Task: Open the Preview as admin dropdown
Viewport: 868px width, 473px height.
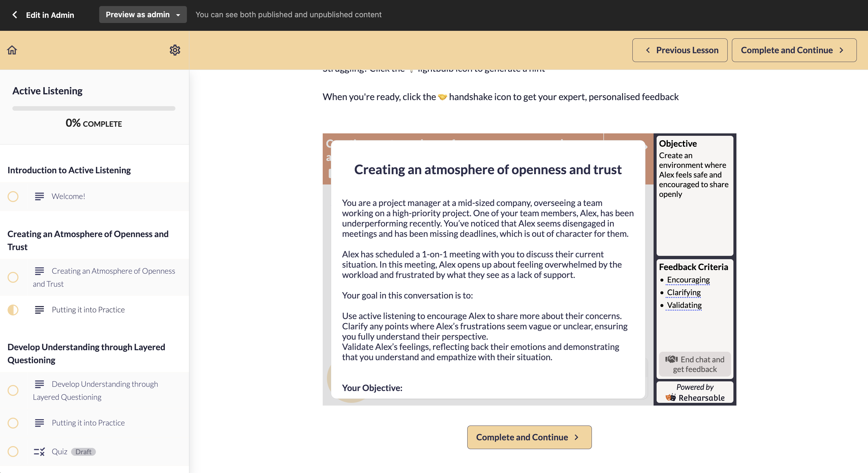Action: [x=142, y=15]
